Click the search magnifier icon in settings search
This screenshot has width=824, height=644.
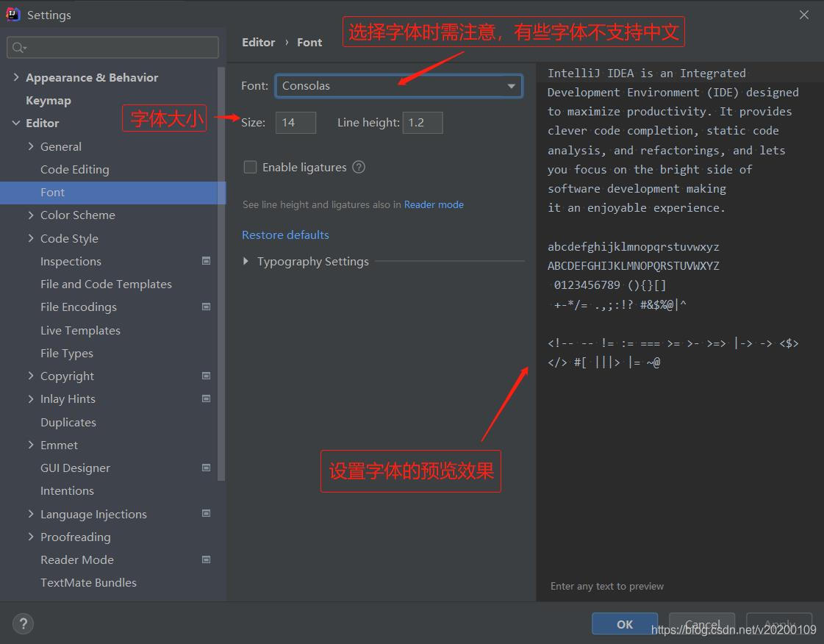point(18,47)
